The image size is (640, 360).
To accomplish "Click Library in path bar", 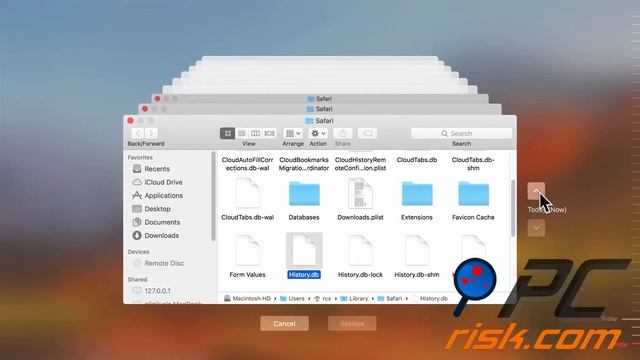I will click(x=354, y=299).
